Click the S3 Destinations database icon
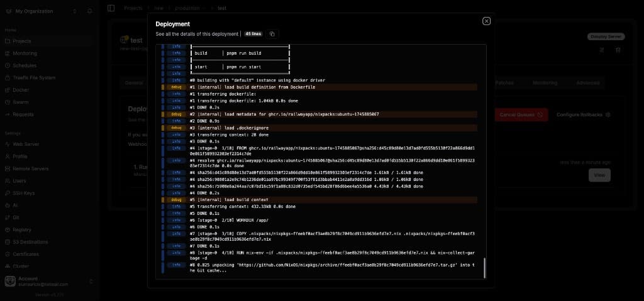 pyautogui.click(x=8, y=242)
